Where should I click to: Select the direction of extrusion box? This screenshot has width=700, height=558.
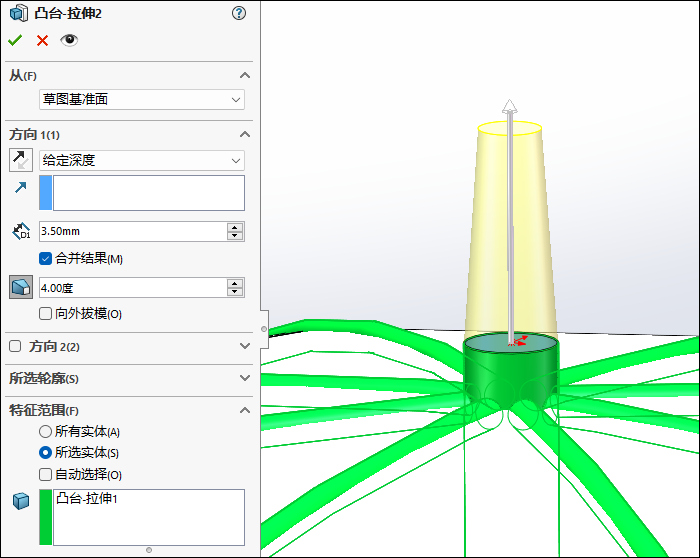(149, 193)
